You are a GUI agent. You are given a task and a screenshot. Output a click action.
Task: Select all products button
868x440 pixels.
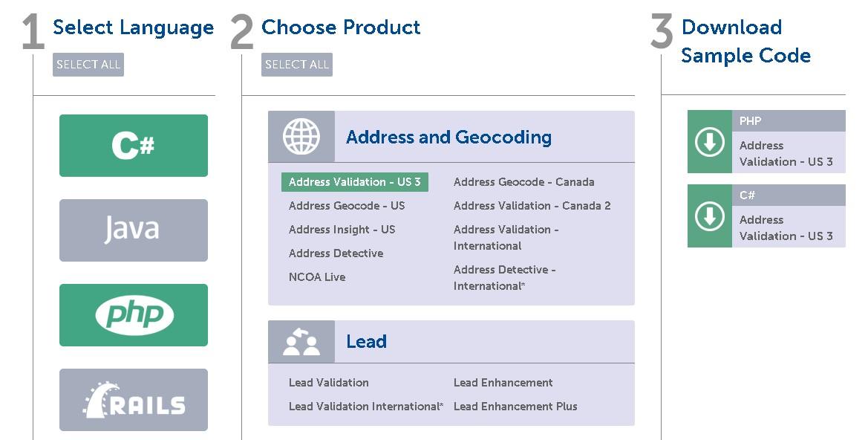[297, 65]
